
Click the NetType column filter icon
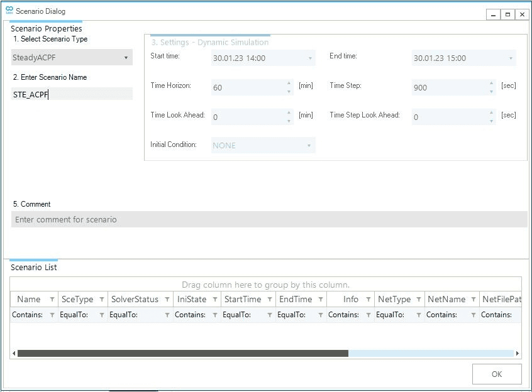pos(419,300)
